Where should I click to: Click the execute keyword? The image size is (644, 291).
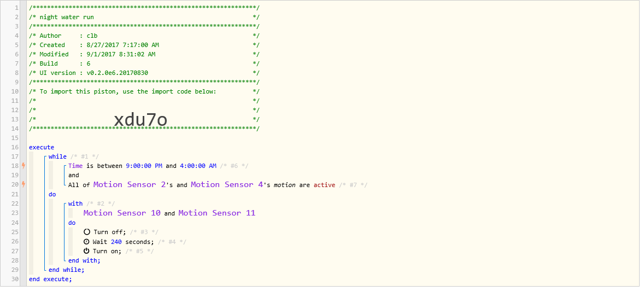(42, 147)
